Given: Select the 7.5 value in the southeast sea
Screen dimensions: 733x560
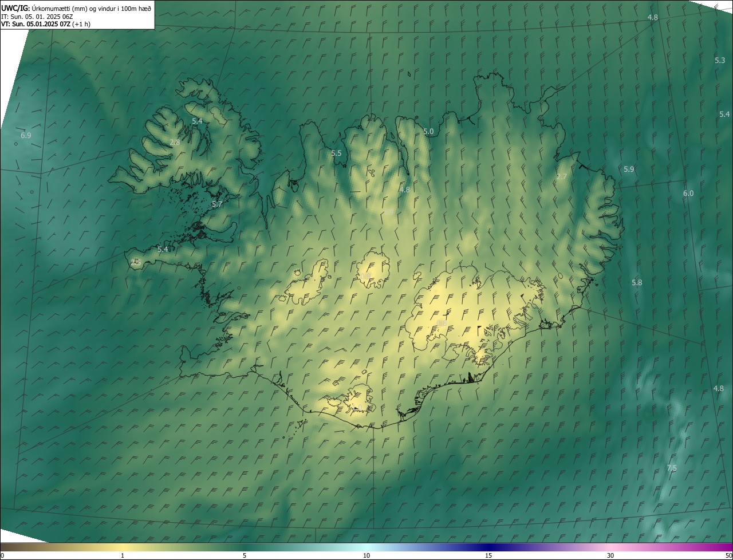Looking at the screenshot, I should (x=672, y=468).
